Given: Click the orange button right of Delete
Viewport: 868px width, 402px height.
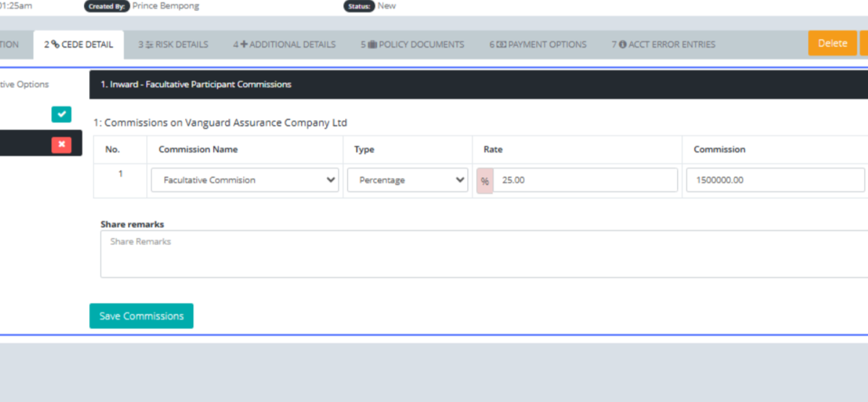Looking at the screenshot, I should [864, 43].
